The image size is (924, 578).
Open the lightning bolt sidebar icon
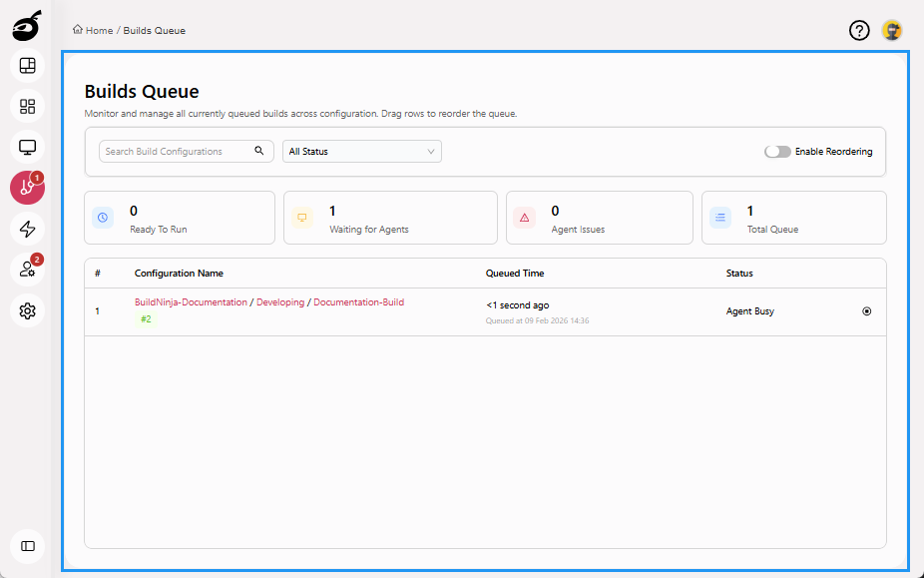point(27,229)
